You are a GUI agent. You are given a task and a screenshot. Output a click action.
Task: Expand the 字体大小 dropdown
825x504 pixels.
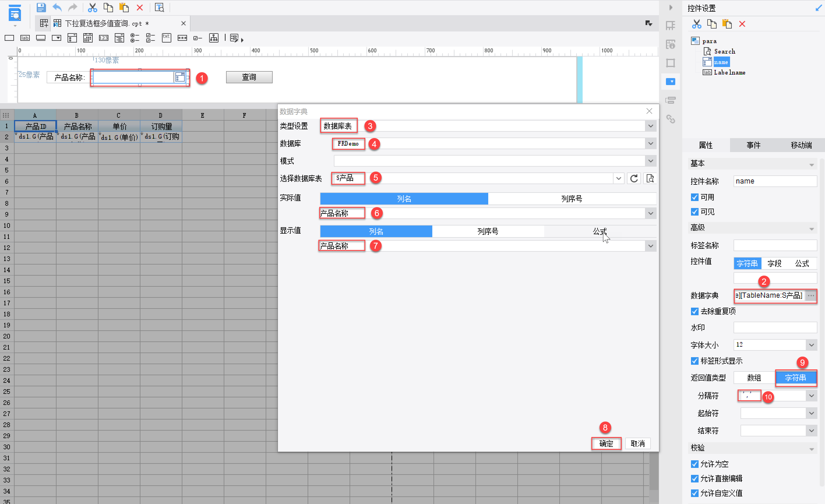[811, 345]
